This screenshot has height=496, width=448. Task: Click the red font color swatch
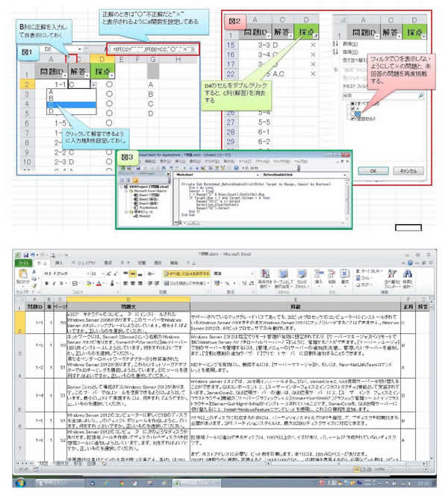point(99,283)
